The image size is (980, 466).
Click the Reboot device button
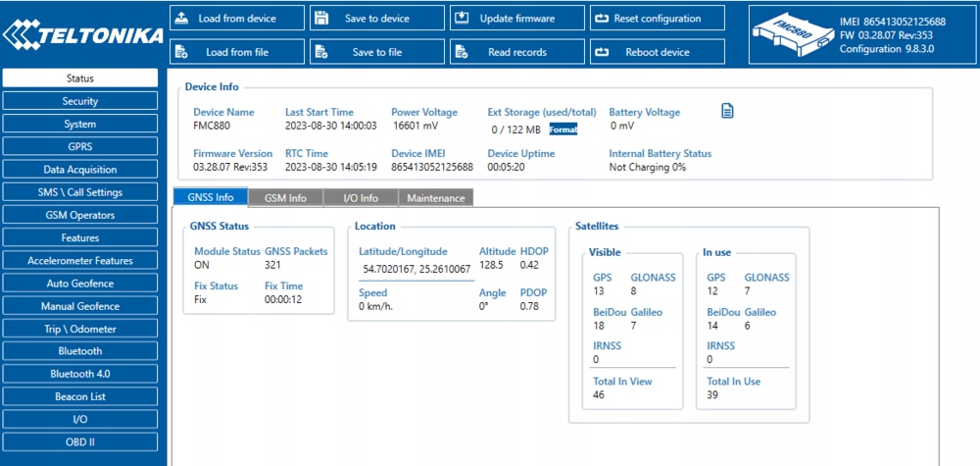coord(657,52)
